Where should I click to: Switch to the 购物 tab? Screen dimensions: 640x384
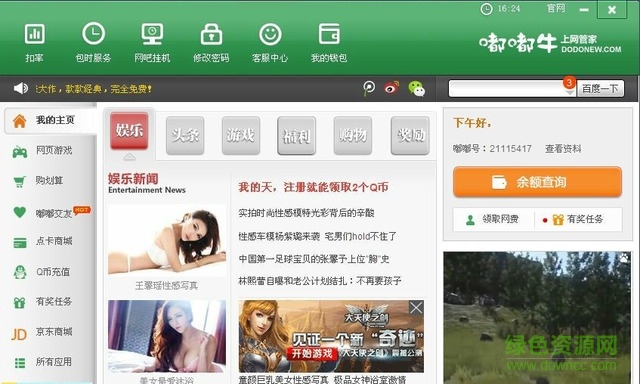pos(353,135)
